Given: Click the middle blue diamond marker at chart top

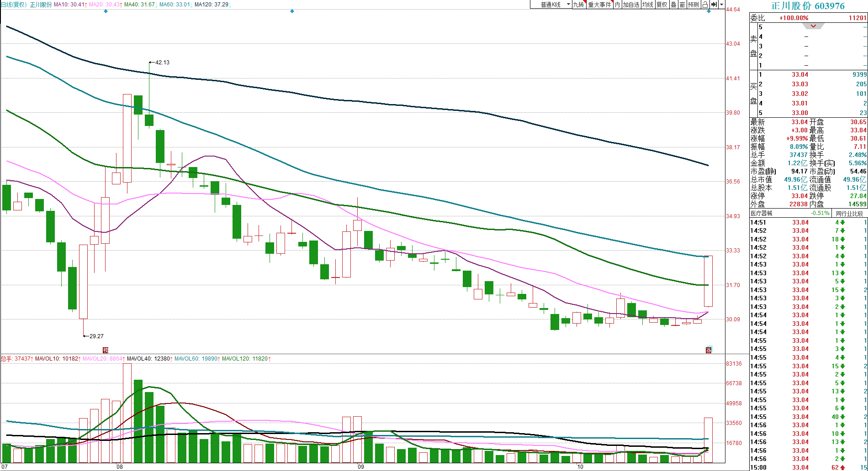Looking at the screenshot, I should coord(292,11).
